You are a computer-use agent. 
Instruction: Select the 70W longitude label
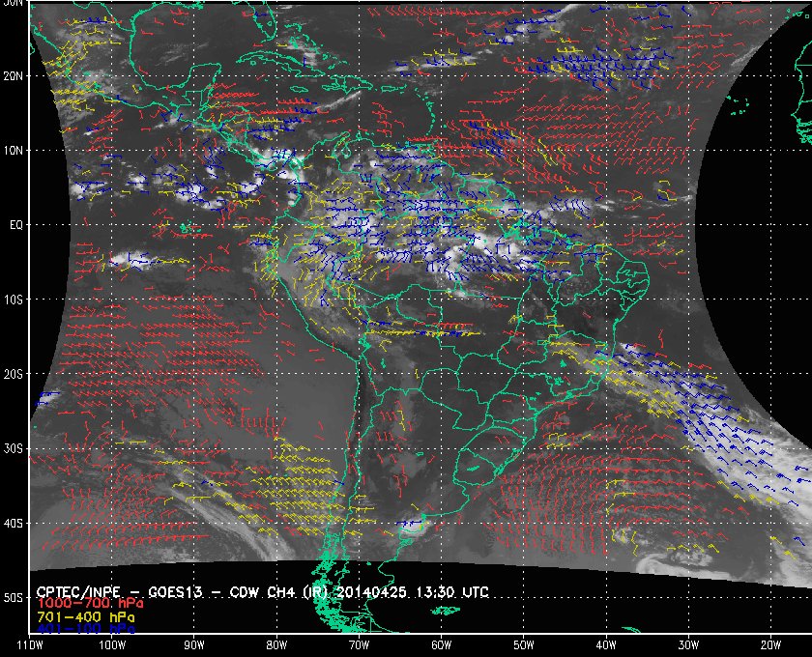point(359,645)
